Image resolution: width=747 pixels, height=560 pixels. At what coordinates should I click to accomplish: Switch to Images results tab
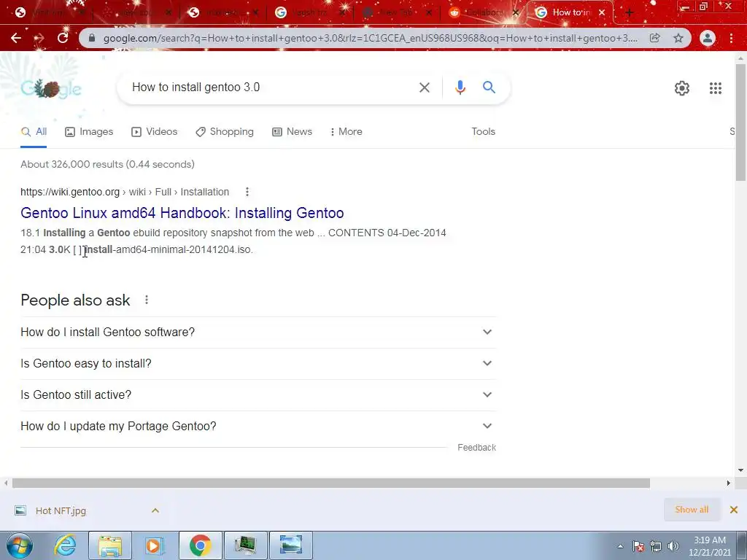pos(89,131)
